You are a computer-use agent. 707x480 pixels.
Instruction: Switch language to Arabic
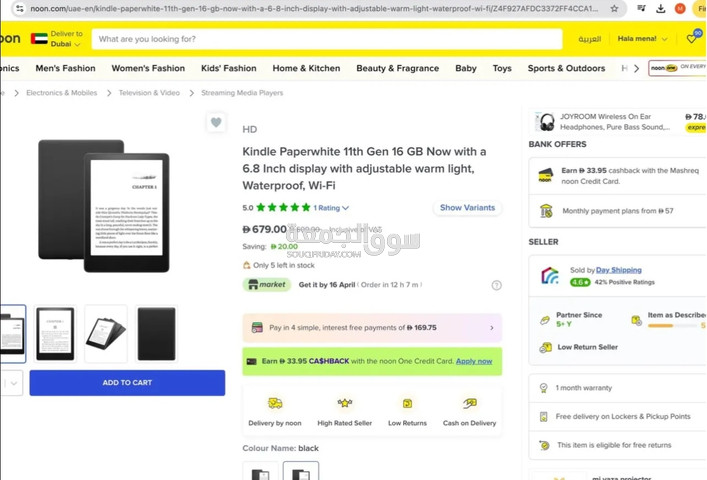[x=589, y=39]
